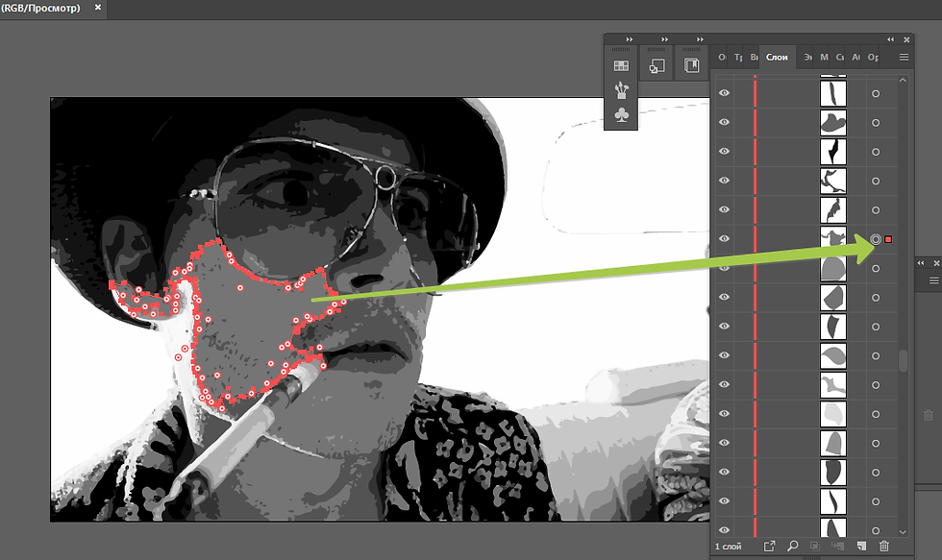Hide the gray pentagon-shaped object via eye
The width and height of the screenshot is (942, 560).
tap(724, 297)
